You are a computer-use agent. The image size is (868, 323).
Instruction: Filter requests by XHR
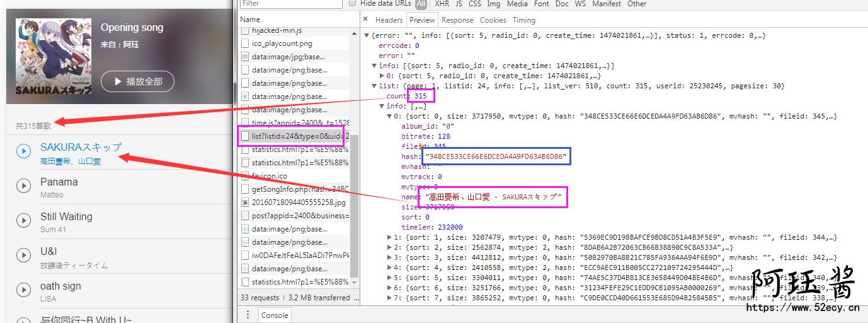(x=442, y=4)
